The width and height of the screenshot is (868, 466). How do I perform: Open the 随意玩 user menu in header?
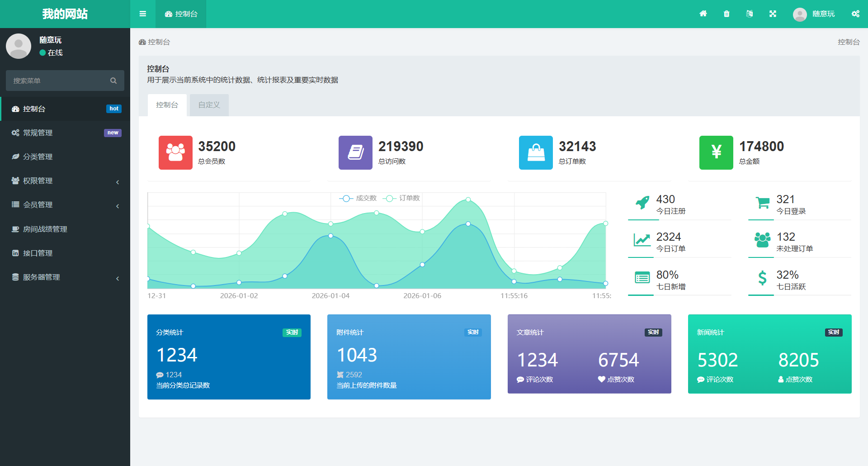click(x=814, y=14)
